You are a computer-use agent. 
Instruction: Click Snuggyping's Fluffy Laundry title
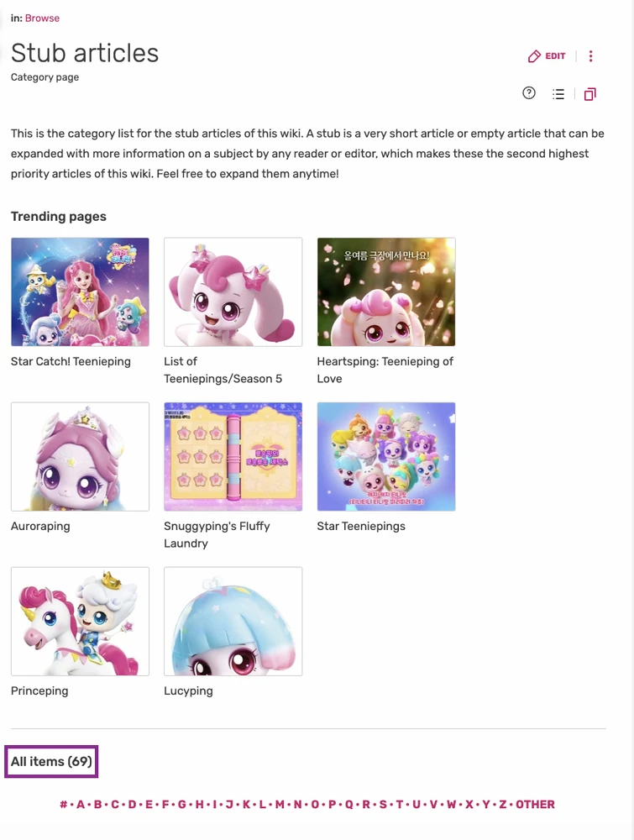tap(217, 534)
